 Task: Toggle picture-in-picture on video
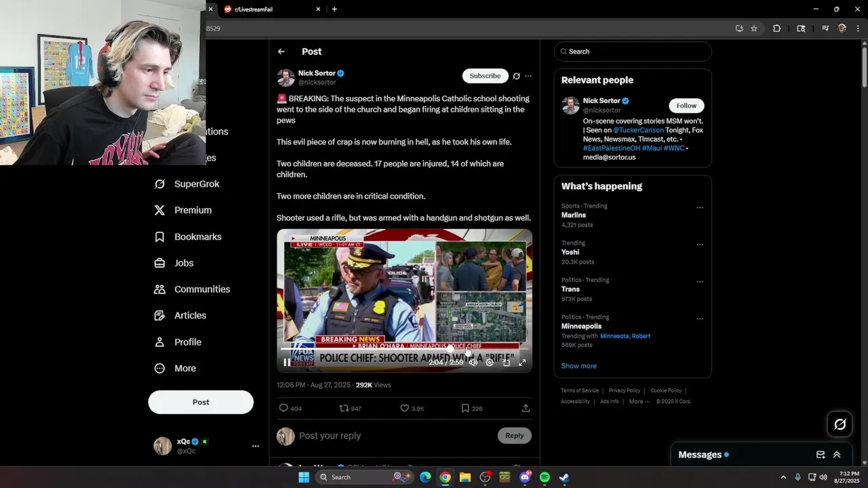pyautogui.click(x=506, y=363)
